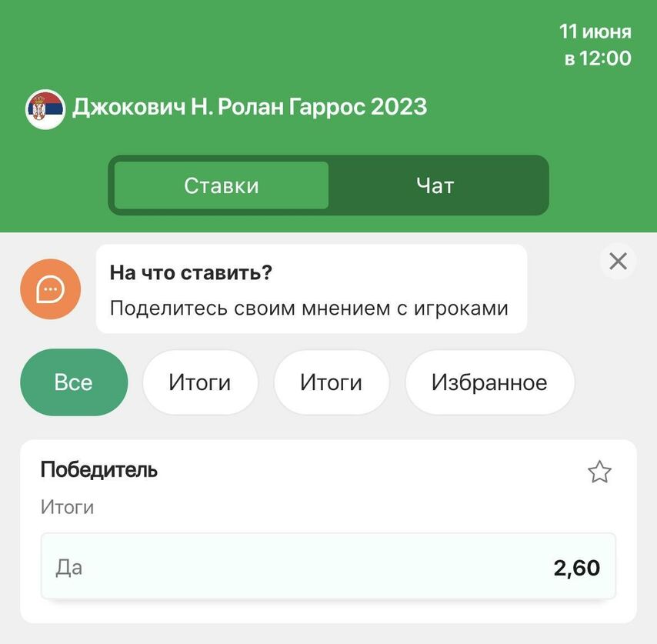Tap the "На что ставить?" heading

click(x=191, y=272)
